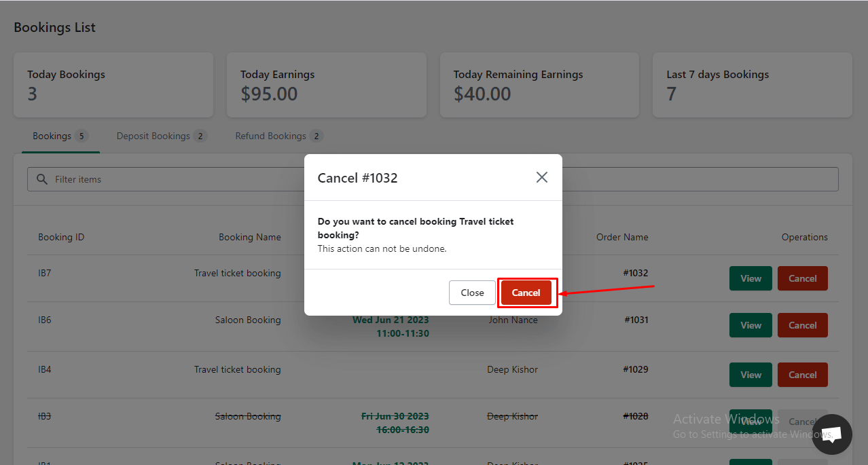Open the chat widget icon
The height and width of the screenshot is (465, 868).
(x=832, y=434)
